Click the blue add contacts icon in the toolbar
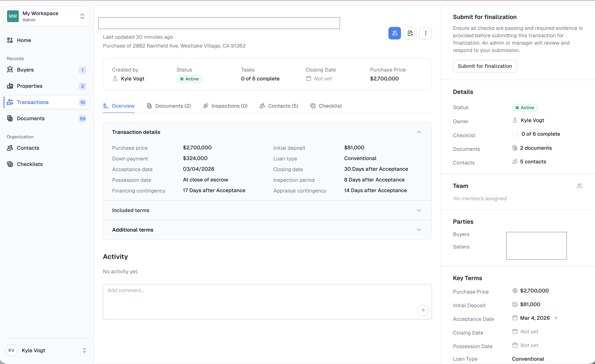The height and width of the screenshot is (364, 595). [395, 33]
